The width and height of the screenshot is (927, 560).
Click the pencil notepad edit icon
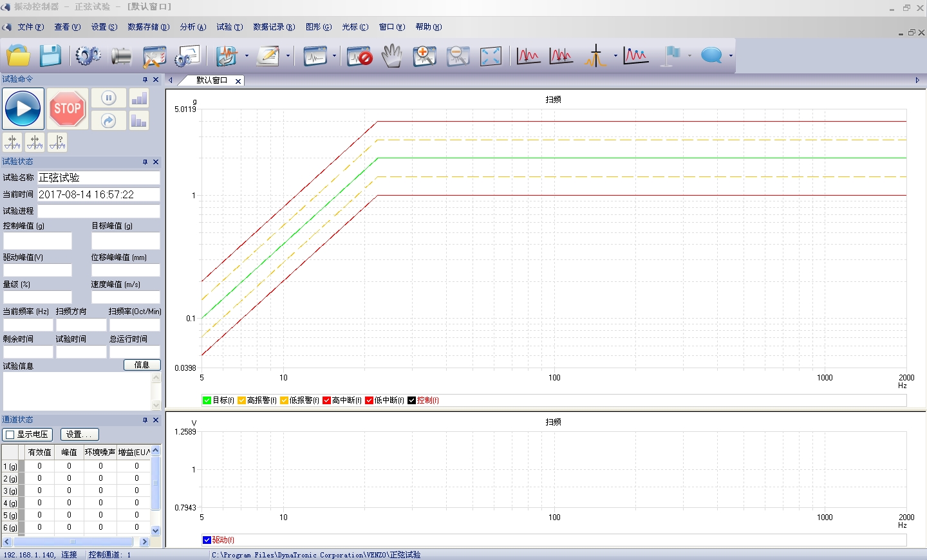[268, 56]
